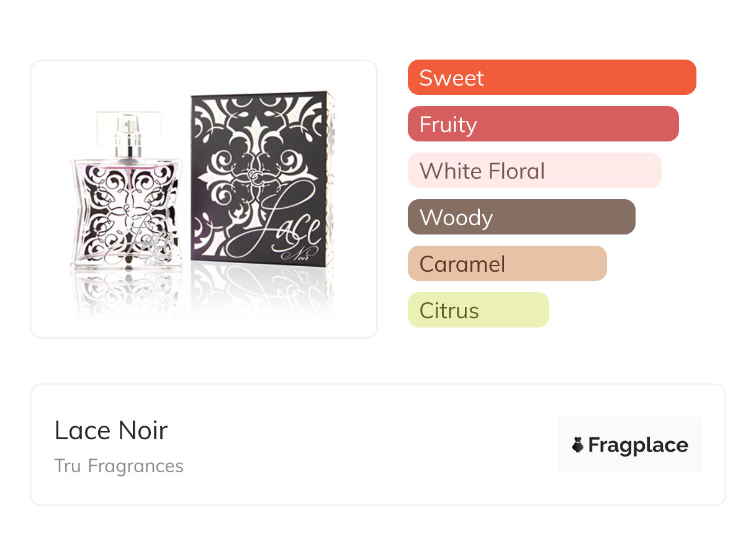Select the Sweet accord bar
Image resolution: width=756 pixels, height=536 pixels.
[x=551, y=78]
